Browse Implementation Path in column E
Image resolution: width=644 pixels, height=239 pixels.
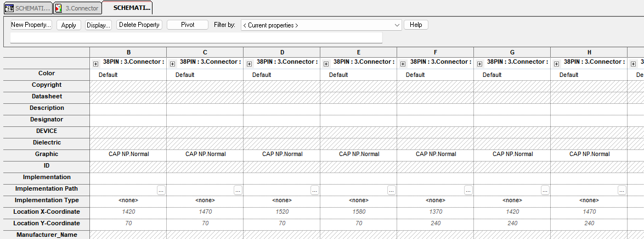(x=392, y=190)
